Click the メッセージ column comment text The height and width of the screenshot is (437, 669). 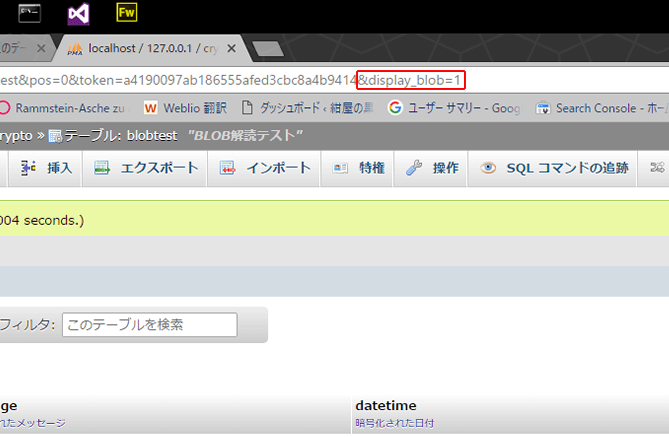(x=32, y=423)
